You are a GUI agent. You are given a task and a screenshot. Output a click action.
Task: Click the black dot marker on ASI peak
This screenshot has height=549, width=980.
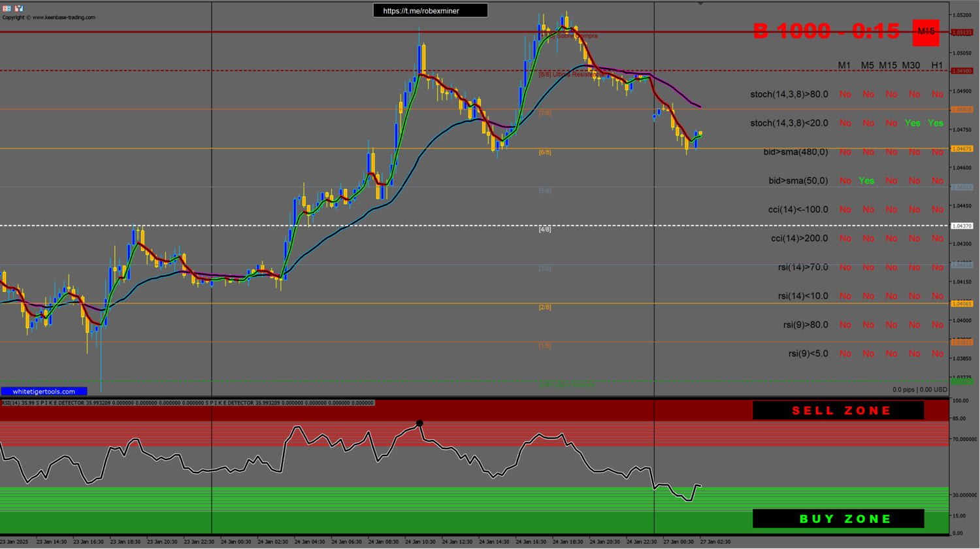(419, 424)
